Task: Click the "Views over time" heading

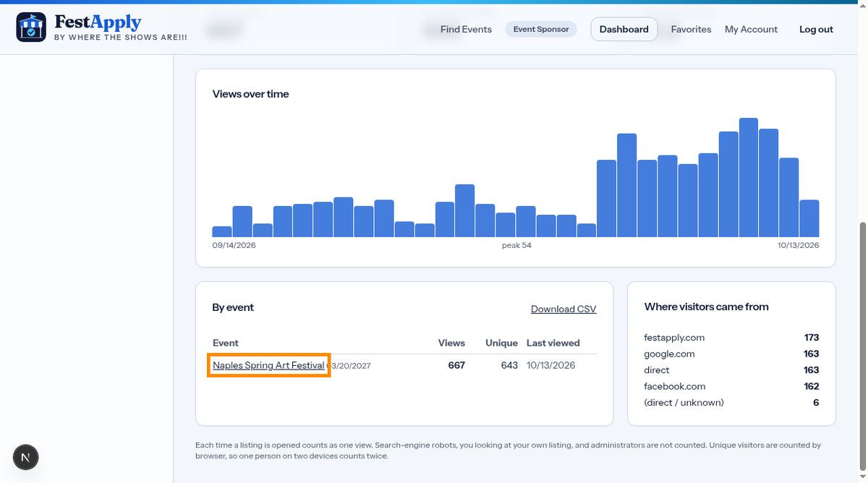Action: click(250, 94)
